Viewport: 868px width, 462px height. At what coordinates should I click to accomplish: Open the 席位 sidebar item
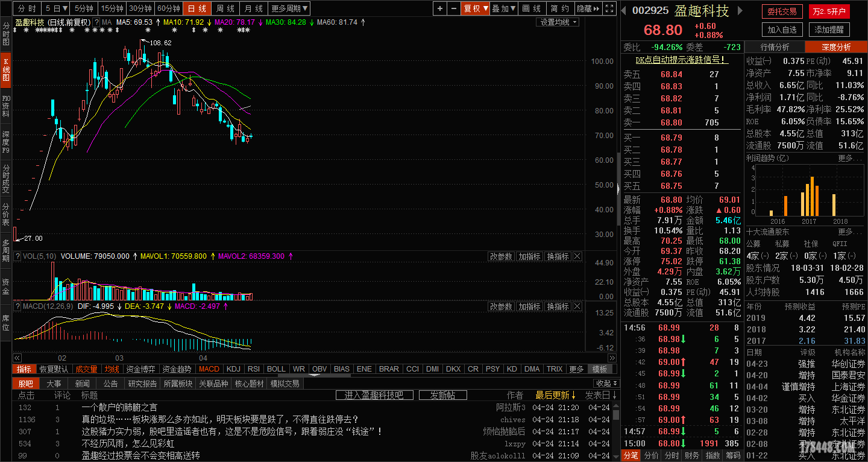coord(5,323)
